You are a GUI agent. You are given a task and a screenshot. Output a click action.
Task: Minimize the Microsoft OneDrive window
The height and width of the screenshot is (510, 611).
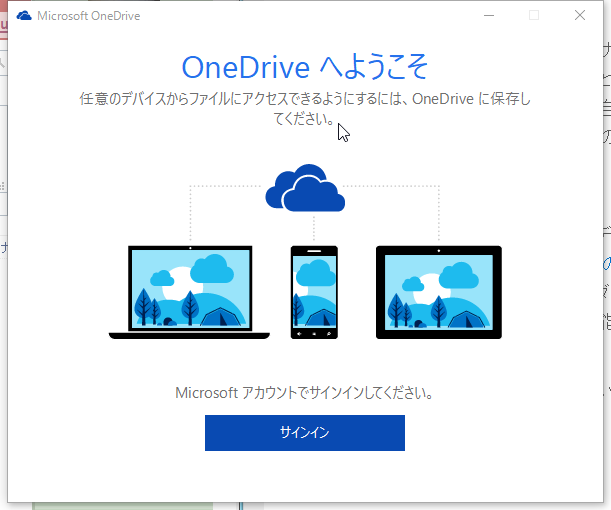[489, 16]
